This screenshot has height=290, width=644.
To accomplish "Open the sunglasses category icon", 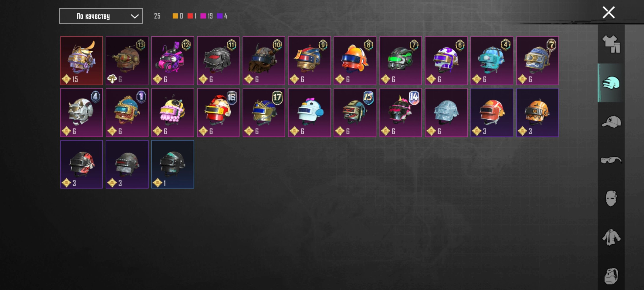I will [x=611, y=160].
